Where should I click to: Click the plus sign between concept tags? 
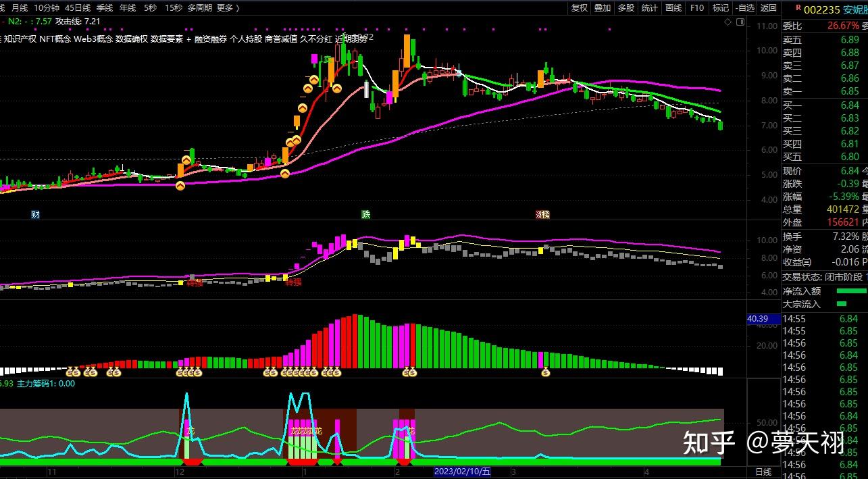click(188, 39)
